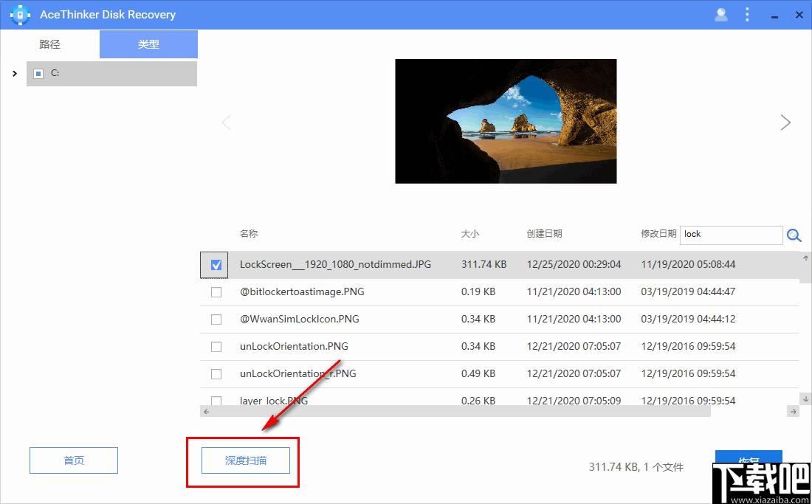Click the 深度扫描 deep scan button
The width and height of the screenshot is (812, 504).
pyautogui.click(x=246, y=460)
